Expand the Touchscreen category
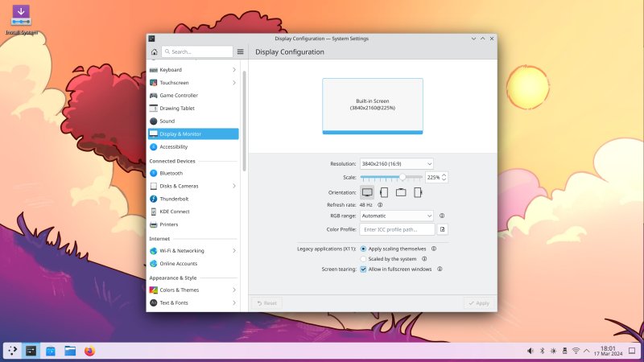The width and height of the screenshot is (644, 362). [234, 83]
